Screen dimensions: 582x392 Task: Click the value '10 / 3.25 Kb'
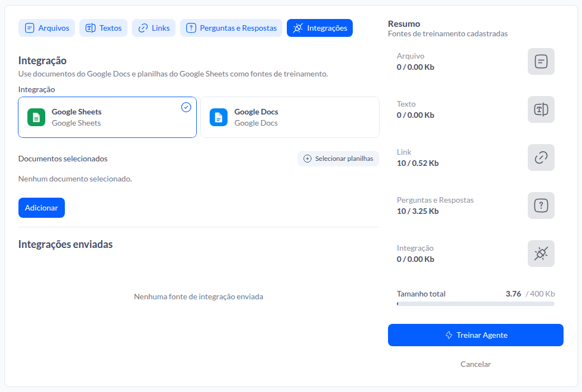[418, 211]
